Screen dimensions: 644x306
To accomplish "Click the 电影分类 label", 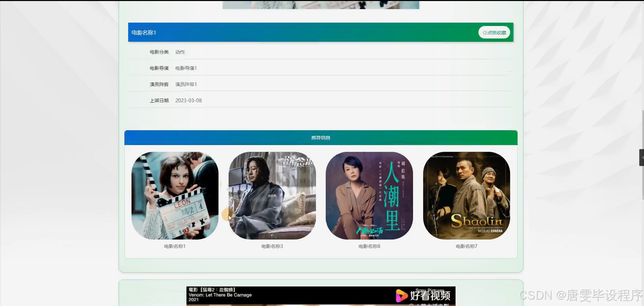I will pyautogui.click(x=159, y=52).
